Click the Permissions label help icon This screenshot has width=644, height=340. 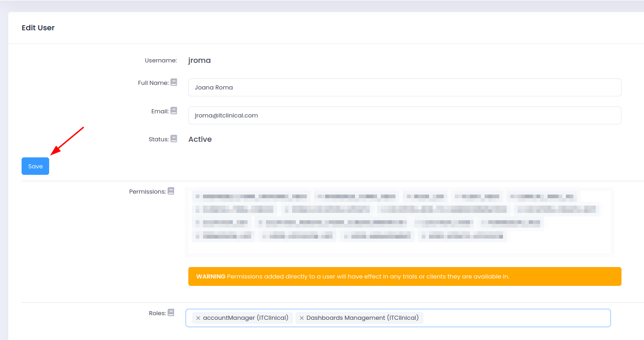(171, 191)
